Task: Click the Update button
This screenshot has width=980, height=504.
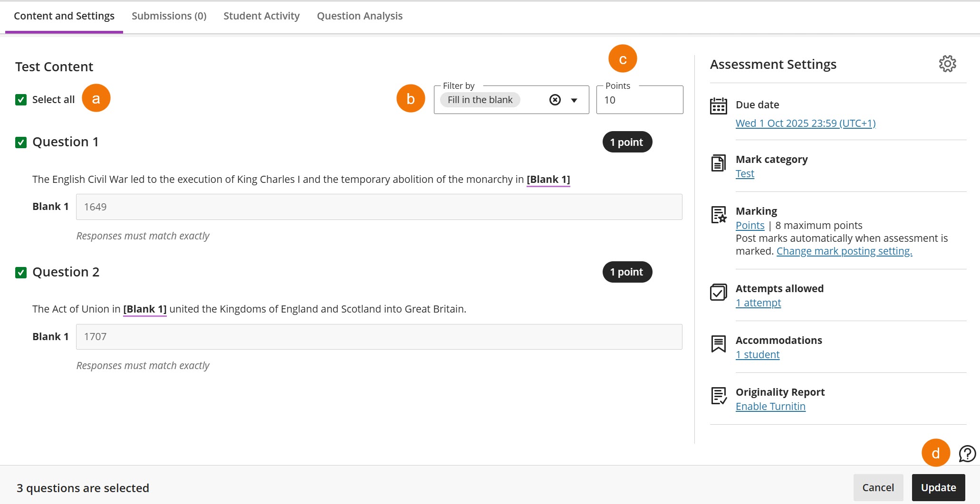Action: [x=938, y=487]
